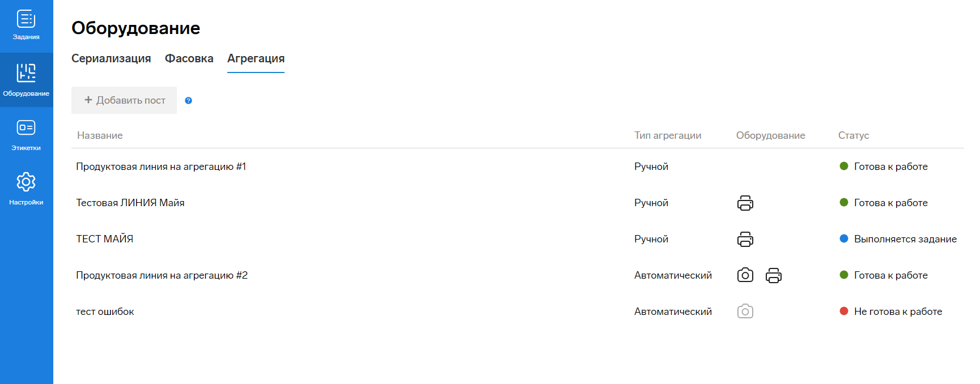Switch to the Сериализация tab
Image resolution: width=980 pixels, height=384 pixels.
pos(111,58)
